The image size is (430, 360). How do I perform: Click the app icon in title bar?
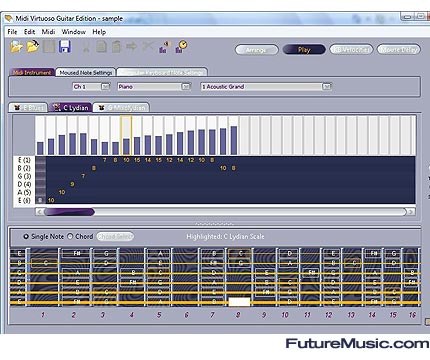pos(8,18)
